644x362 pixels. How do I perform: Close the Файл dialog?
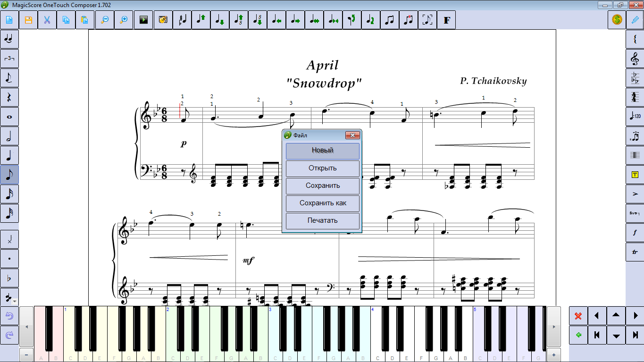pyautogui.click(x=352, y=135)
